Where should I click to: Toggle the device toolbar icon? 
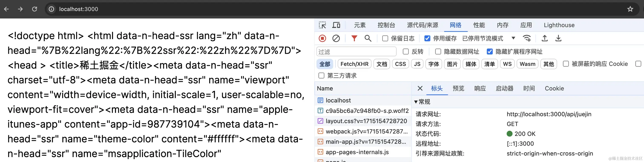tap(336, 25)
